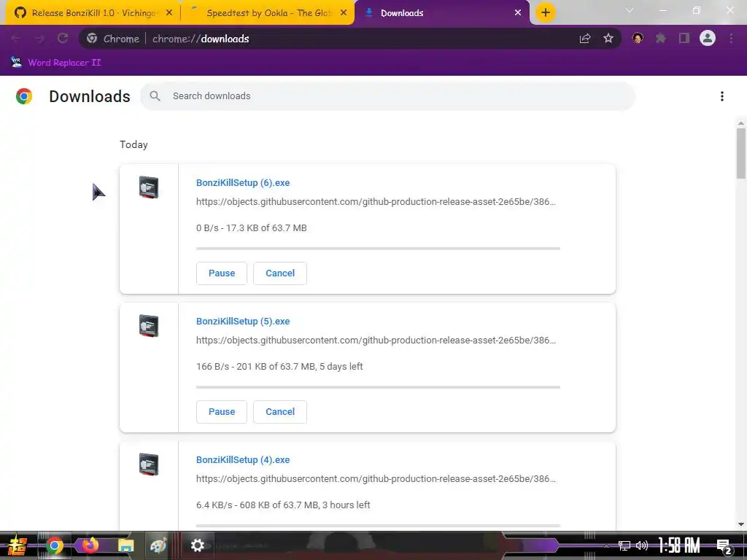Open Chrome from the taskbar
This screenshot has width=747, height=560.
tap(55, 545)
